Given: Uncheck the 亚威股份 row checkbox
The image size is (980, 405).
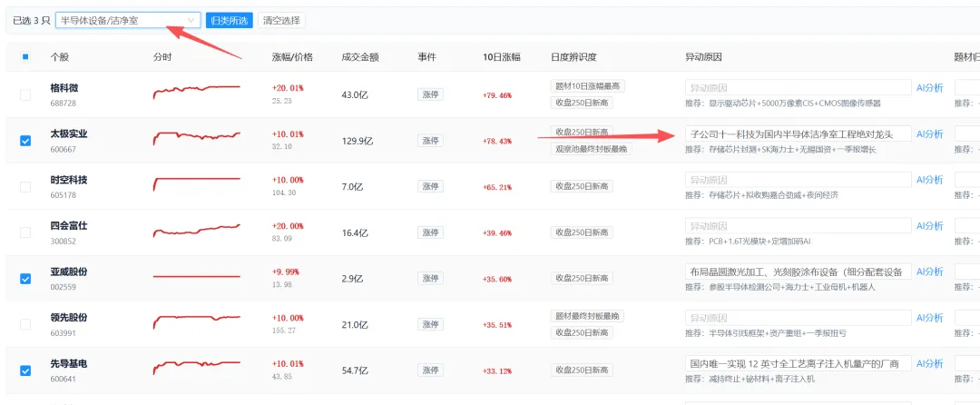Looking at the screenshot, I should pos(25,279).
